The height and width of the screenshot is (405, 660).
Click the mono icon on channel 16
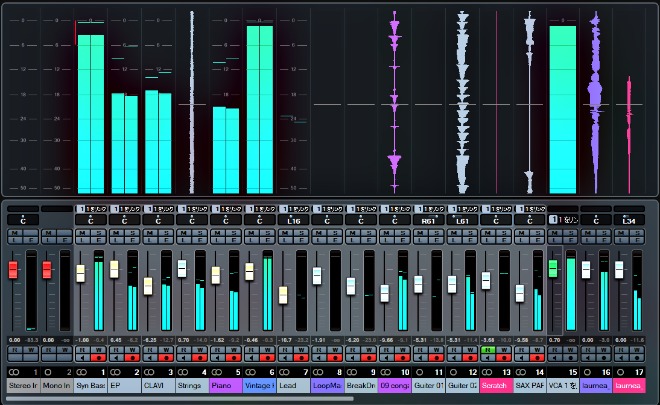(x=587, y=372)
